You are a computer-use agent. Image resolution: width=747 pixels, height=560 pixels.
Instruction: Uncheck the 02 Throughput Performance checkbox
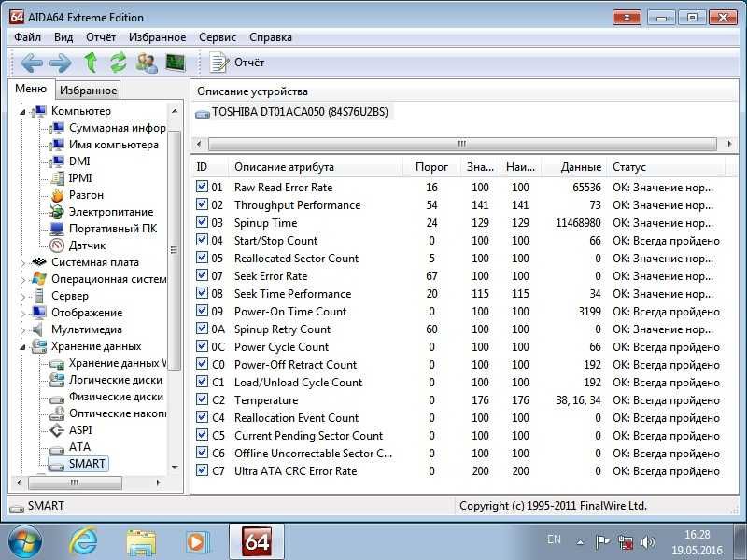202,204
